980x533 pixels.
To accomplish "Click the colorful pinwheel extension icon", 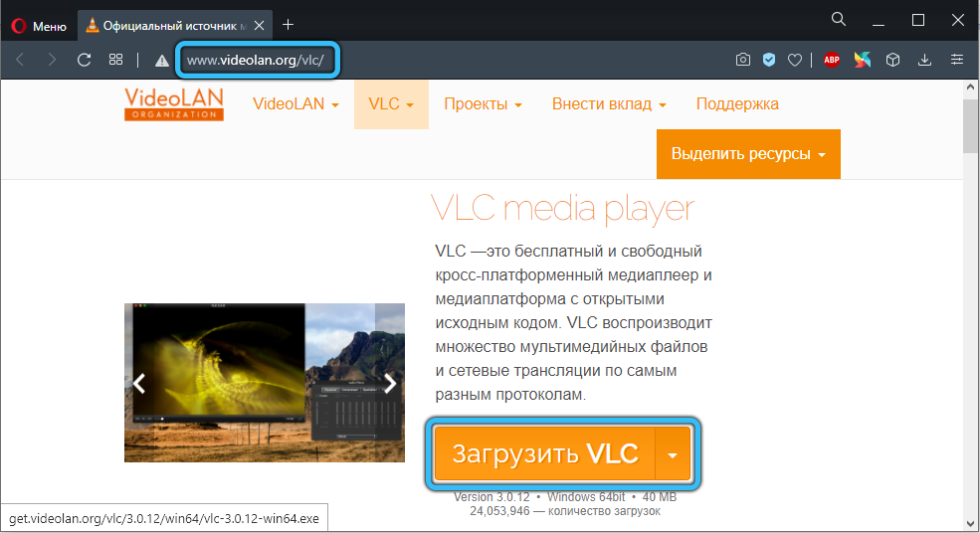I will point(862,60).
